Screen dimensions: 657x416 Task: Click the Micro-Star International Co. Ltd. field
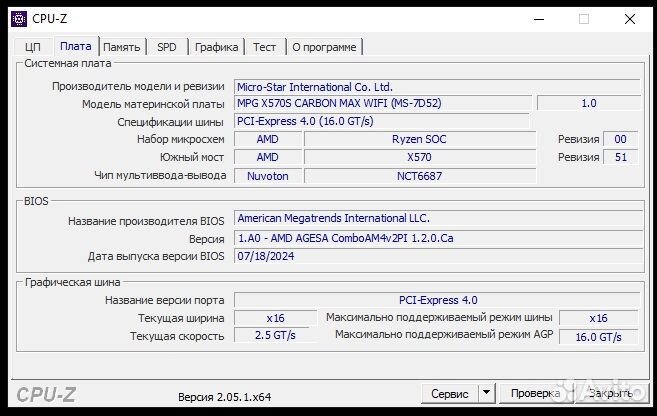(x=437, y=87)
